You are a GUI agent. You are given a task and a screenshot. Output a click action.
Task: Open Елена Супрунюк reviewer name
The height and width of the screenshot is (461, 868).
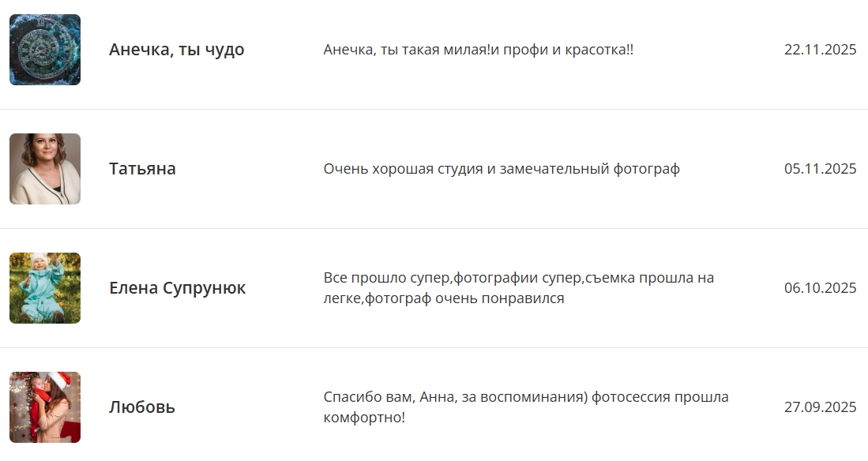(177, 288)
